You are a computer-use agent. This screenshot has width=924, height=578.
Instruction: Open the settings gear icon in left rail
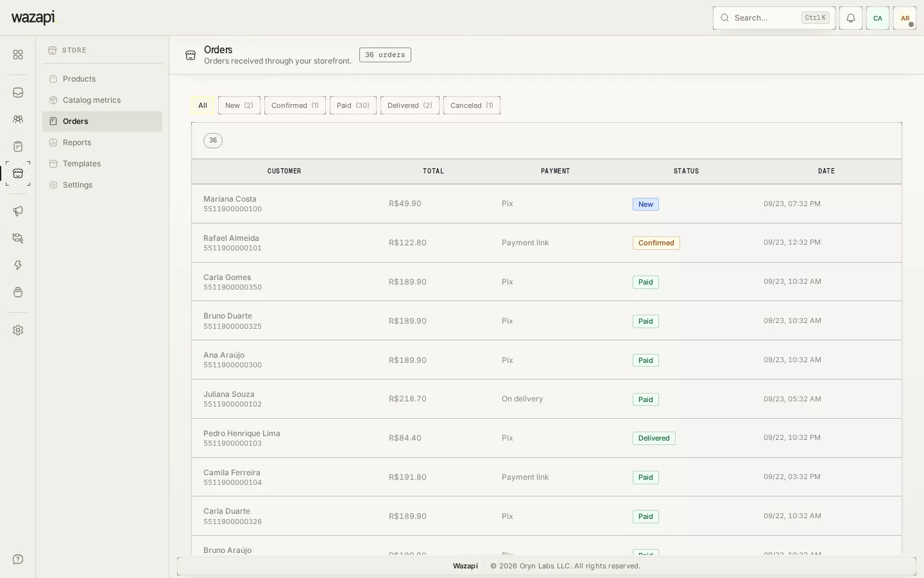[x=18, y=330]
